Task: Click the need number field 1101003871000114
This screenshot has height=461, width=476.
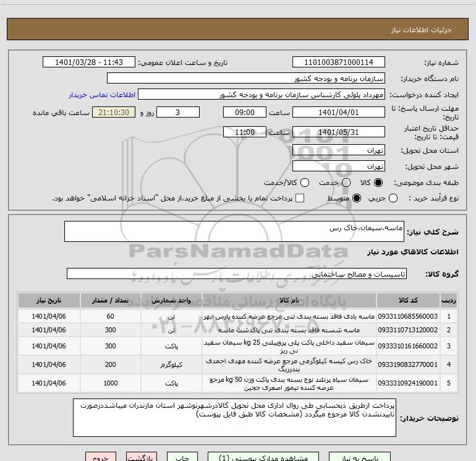Action: point(339,62)
